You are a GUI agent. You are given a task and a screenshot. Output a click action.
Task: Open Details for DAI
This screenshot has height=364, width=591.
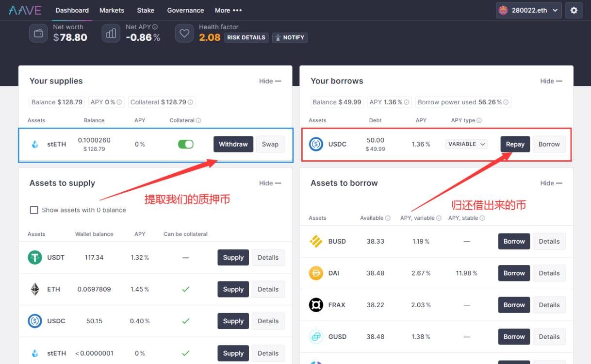point(549,273)
